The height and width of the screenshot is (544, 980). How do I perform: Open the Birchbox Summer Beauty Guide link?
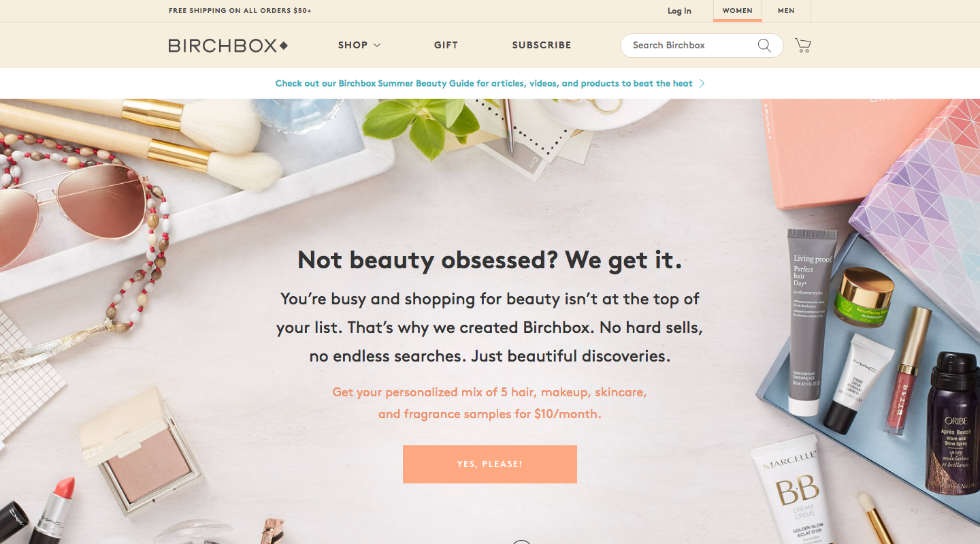484,84
